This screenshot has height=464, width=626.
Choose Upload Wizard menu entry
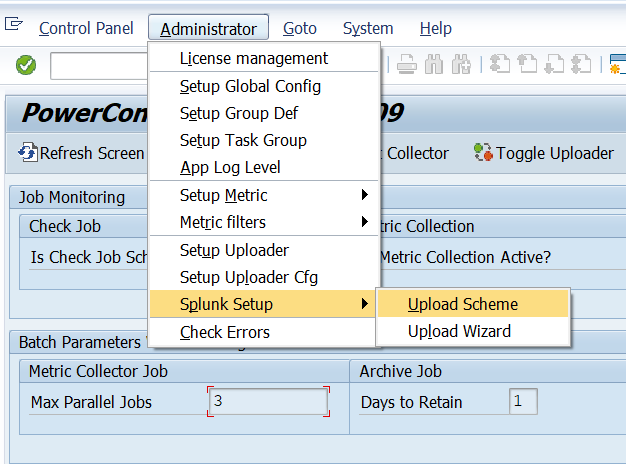point(459,331)
